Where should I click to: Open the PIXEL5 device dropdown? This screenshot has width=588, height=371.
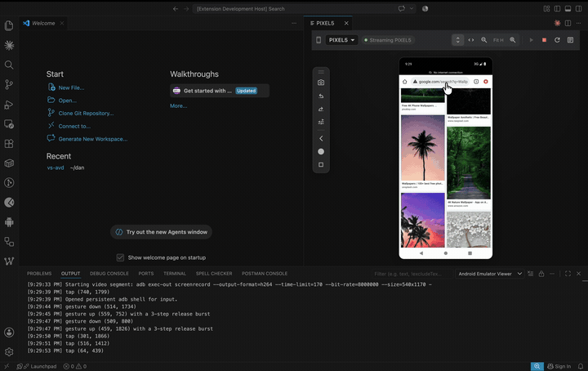coord(341,40)
